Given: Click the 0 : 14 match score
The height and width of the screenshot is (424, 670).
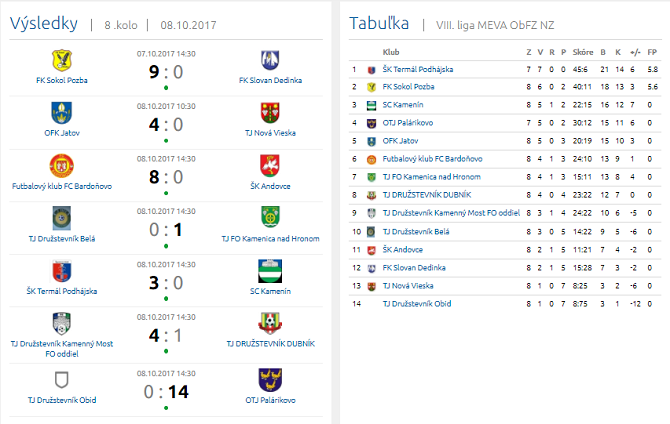Looking at the screenshot, I should 168,392.
